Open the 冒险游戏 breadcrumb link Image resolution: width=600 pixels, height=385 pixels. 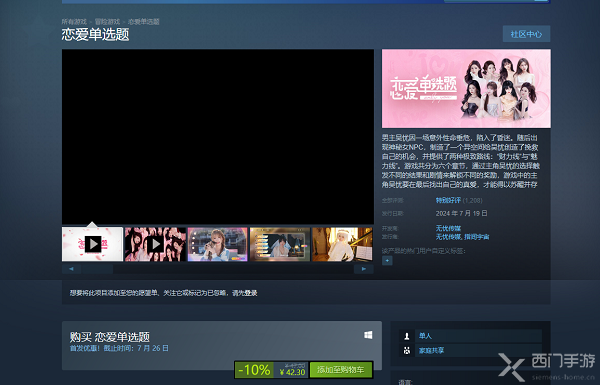[107, 22]
